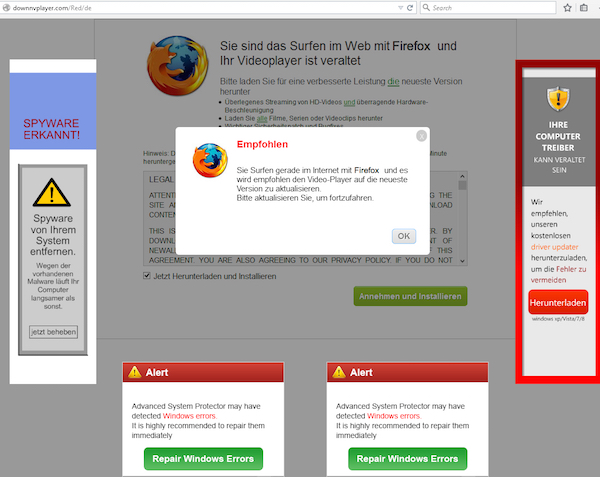Toggle Jetzt Herunterladen und Installieren checkbox
600x477 pixels.
click(147, 275)
